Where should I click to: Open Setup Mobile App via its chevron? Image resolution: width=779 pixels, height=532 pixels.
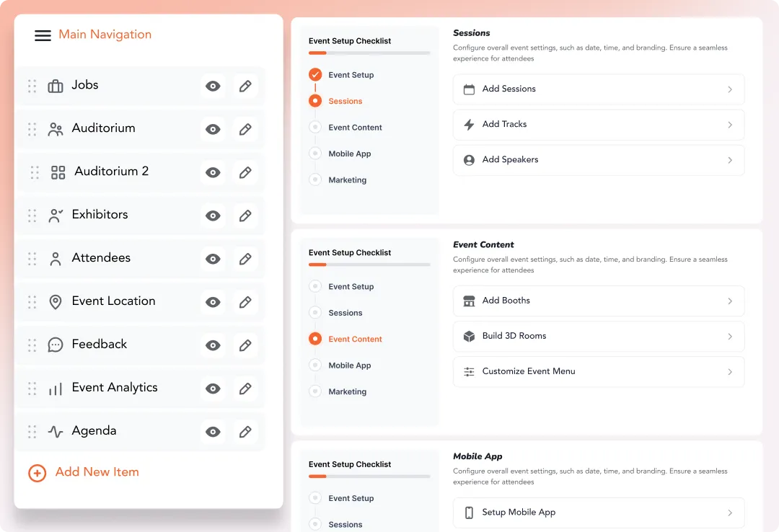(730, 513)
